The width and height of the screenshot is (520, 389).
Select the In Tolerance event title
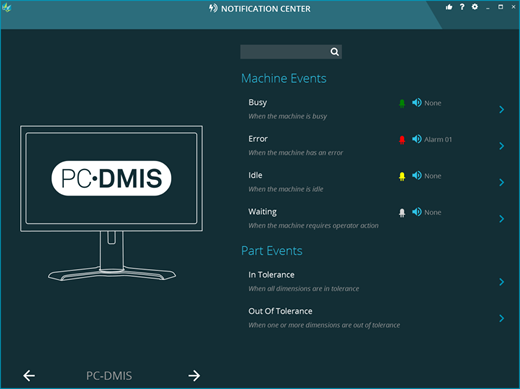[x=271, y=275]
